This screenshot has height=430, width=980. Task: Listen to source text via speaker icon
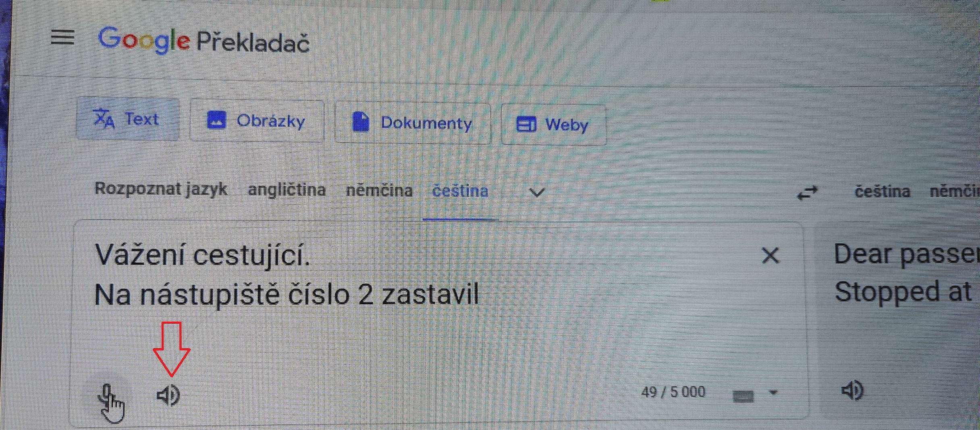click(168, 395)
